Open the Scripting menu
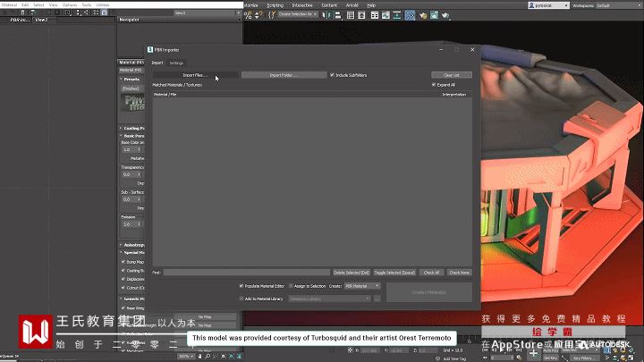 tap(275, 5)
